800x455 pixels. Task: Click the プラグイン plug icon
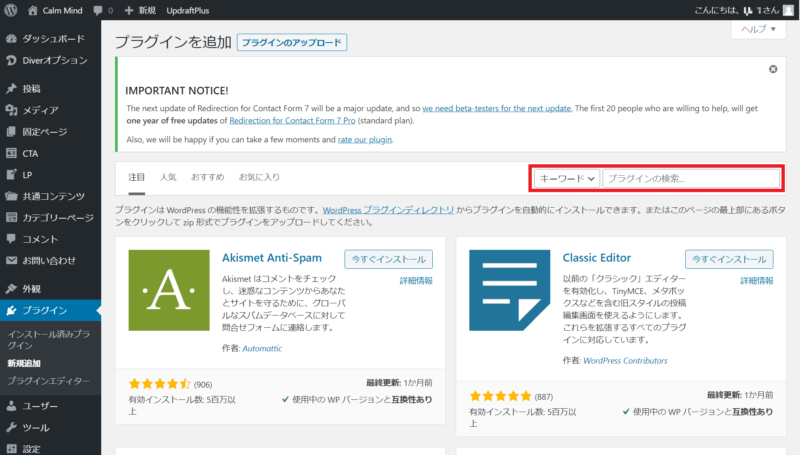pyautogui.click(x=11, y=310)
